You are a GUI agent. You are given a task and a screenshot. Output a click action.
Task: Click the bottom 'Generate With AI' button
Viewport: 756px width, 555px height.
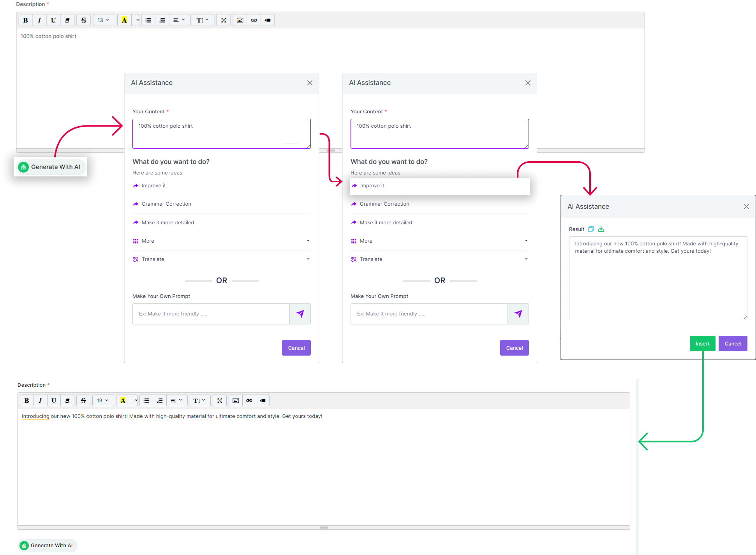48,545
